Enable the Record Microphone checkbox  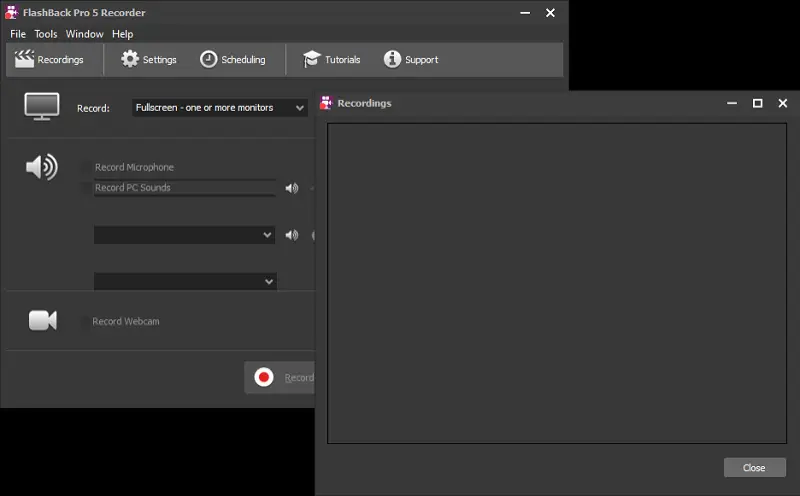86,167
